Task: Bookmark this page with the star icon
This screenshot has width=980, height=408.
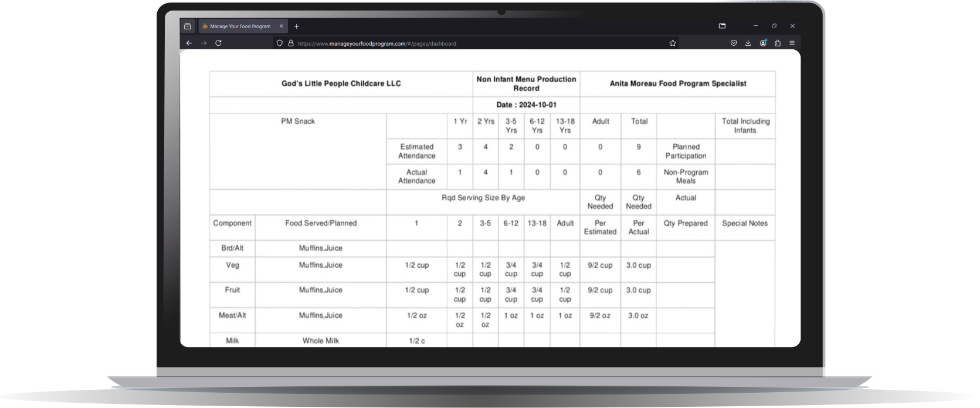Action: click(673, 43)
